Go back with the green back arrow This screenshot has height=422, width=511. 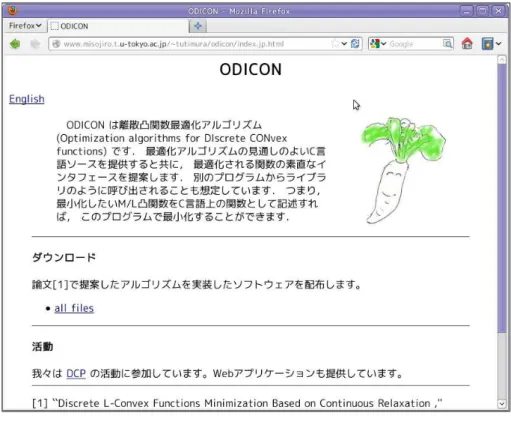tap(15, 44)
